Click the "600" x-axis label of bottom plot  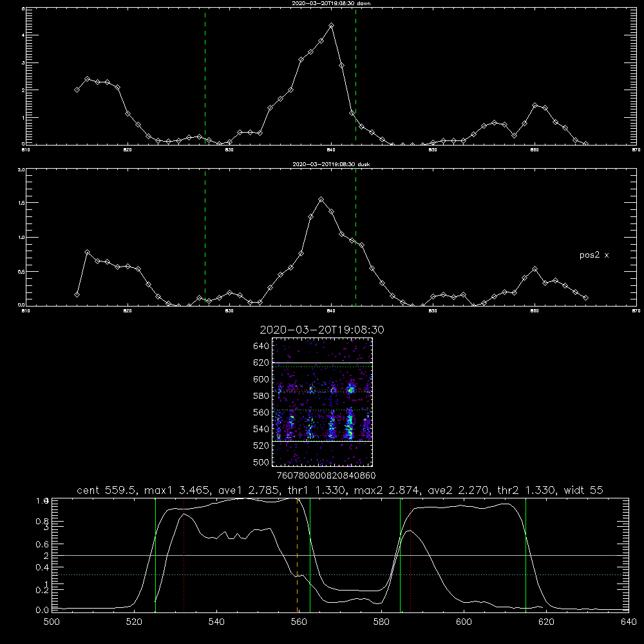(464, 622)
